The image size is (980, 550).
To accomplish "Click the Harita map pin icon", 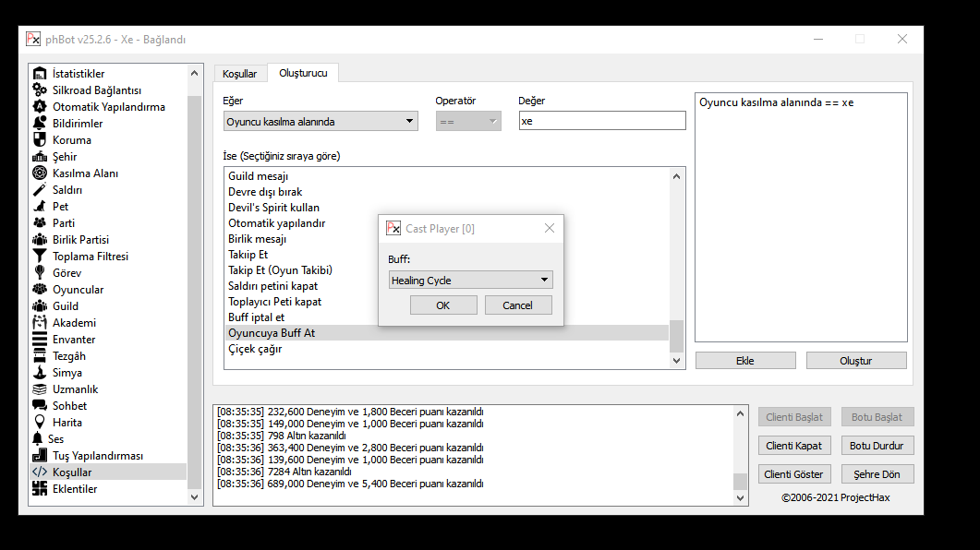I will point(39,423).
